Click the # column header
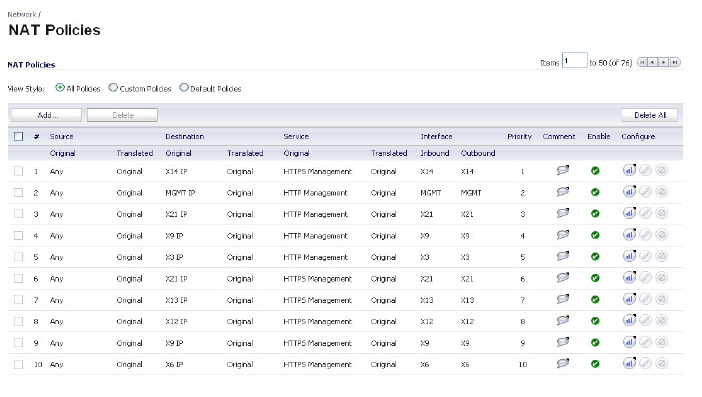 pos(37,137)
